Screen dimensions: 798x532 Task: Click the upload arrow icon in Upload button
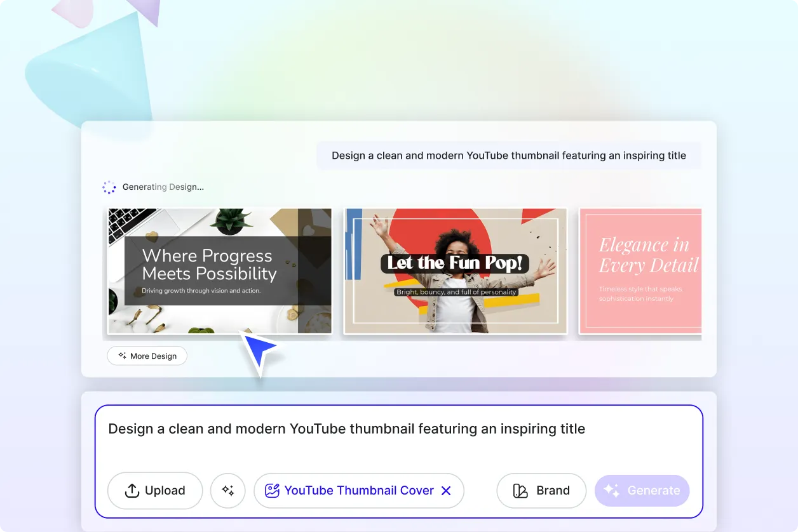click(132, 490)
